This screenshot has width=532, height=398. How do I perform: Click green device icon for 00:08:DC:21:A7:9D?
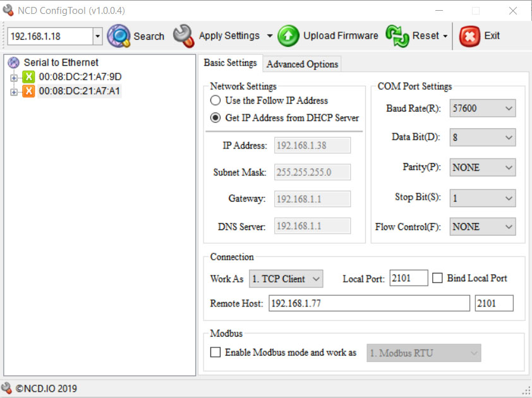[x=28, y=76]
